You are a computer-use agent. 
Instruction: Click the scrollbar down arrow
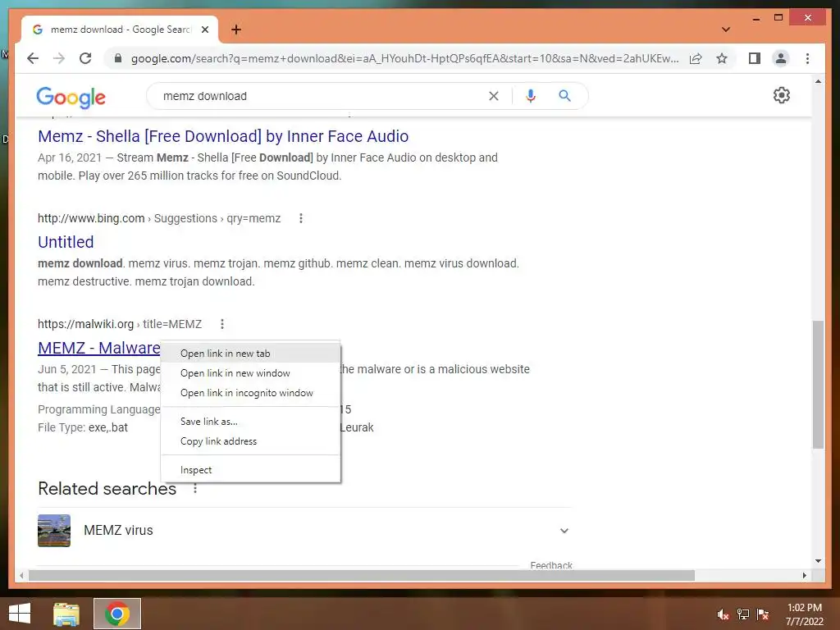tap(818, 561)
